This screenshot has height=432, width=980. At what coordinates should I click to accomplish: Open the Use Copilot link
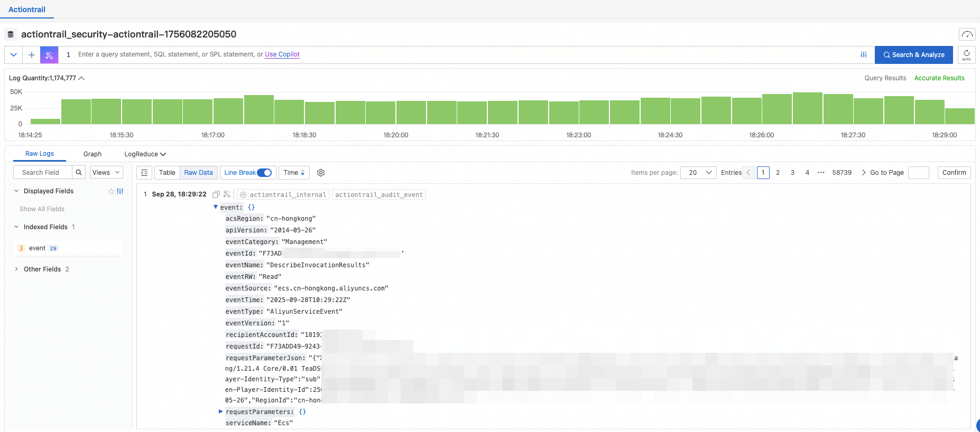(282, 54)
